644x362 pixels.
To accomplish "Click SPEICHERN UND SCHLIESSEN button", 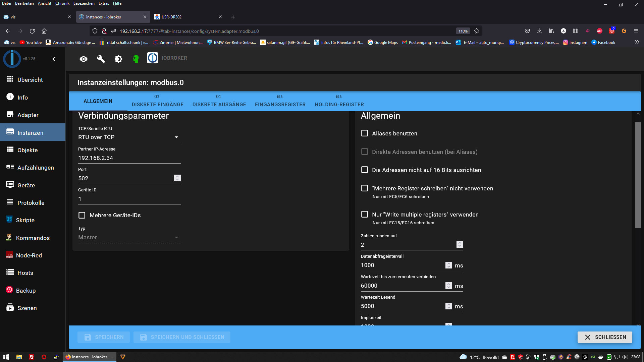I will pos(182,337).
